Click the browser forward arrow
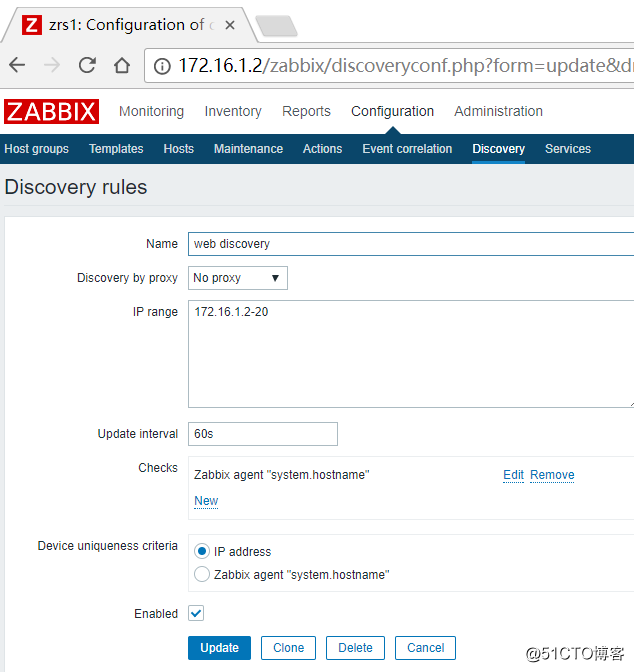Screen dimensions: 634x672 coord(52,66)
